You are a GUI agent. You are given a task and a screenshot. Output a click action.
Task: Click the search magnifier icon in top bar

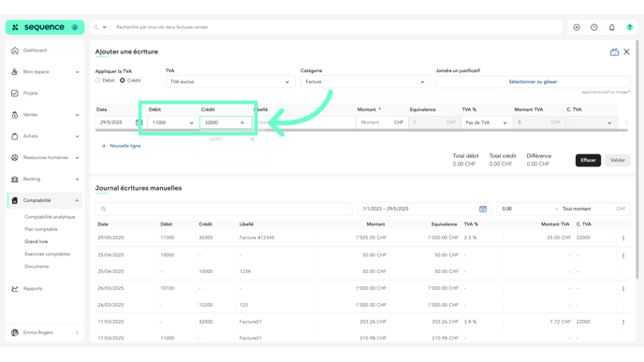pyautogui.click(x=96, y=27)
